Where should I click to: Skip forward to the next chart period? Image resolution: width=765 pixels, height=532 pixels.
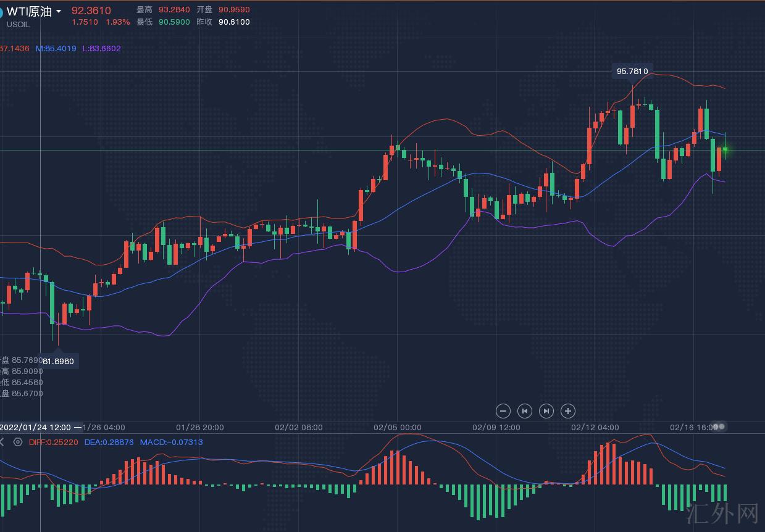click(546, 411)
